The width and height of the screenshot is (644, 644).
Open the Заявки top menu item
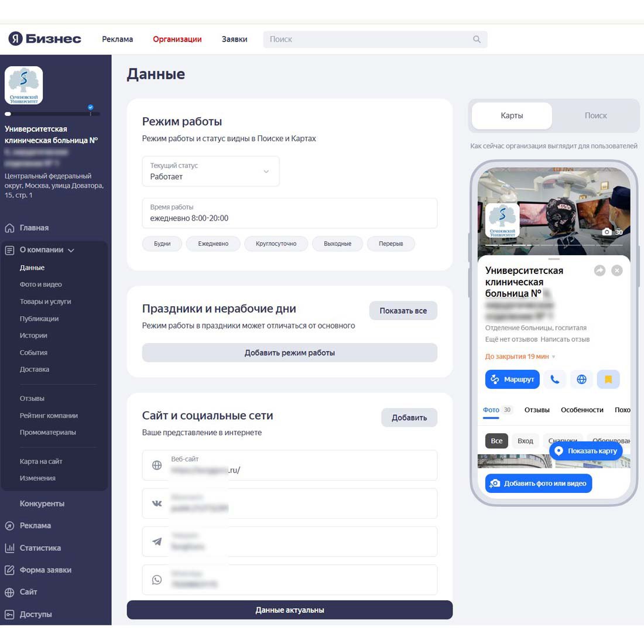(234, 39)
